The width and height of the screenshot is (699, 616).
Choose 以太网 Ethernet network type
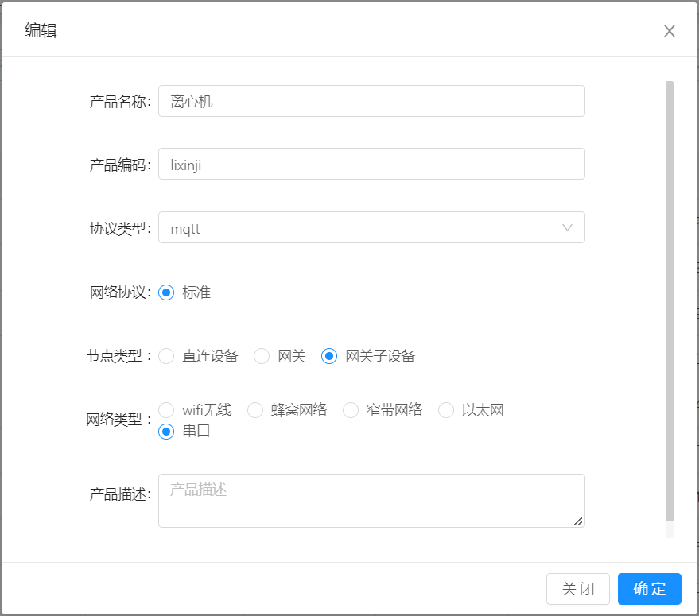coord(445,409)
